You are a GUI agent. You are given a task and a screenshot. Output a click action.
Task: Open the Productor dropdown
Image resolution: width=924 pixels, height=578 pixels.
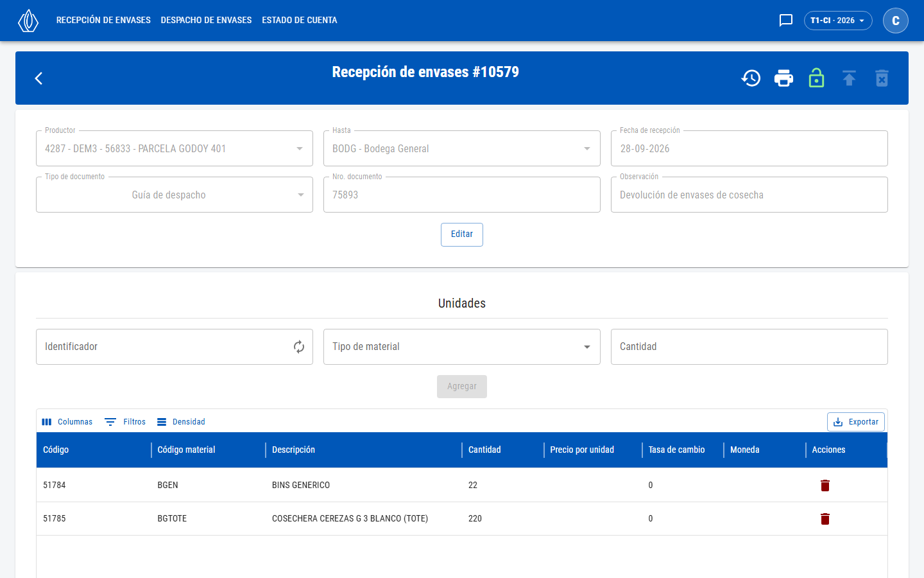point(175,148)
